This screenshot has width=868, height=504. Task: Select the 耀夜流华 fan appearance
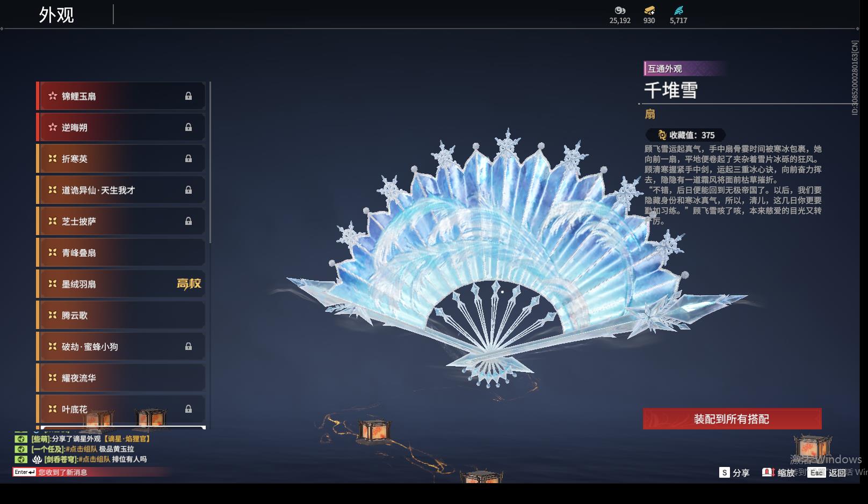(x=121, y=378)
